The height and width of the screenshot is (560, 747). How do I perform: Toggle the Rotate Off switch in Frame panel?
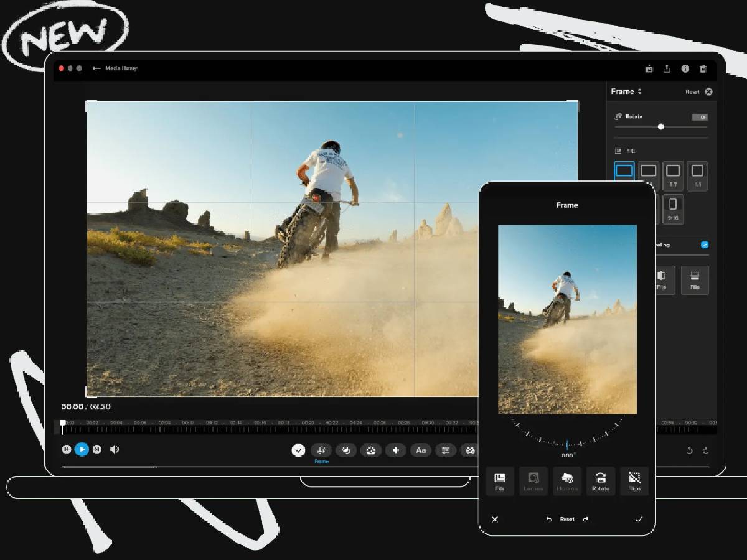699,117
